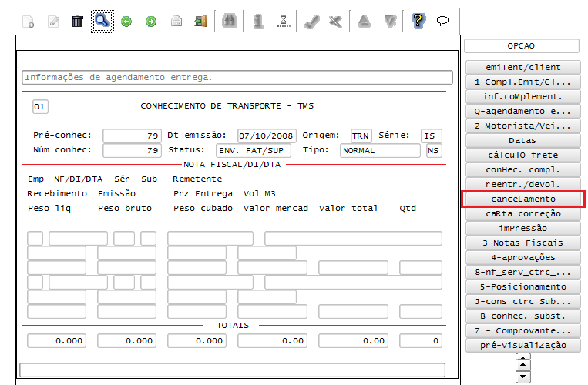
Task: Click the binoculars find icon
Action: (229, 22)
